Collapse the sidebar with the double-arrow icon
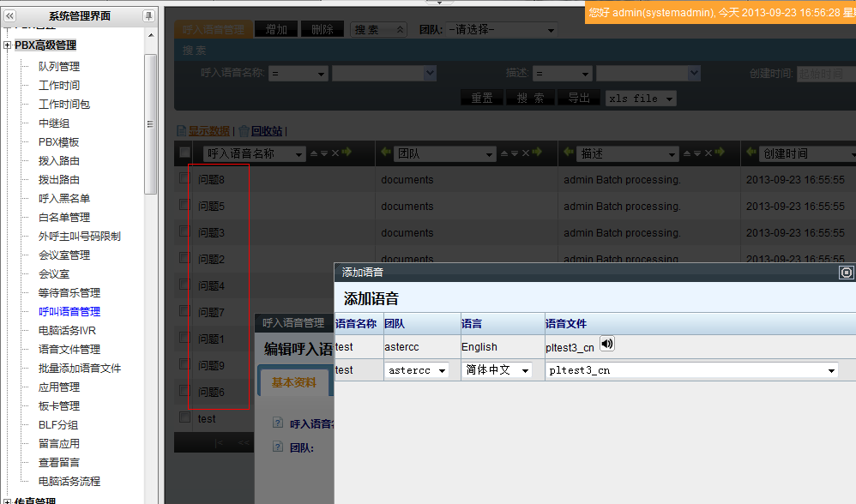Image resolution: width=856 pixels, height=504 pixels. coord(10,16)
